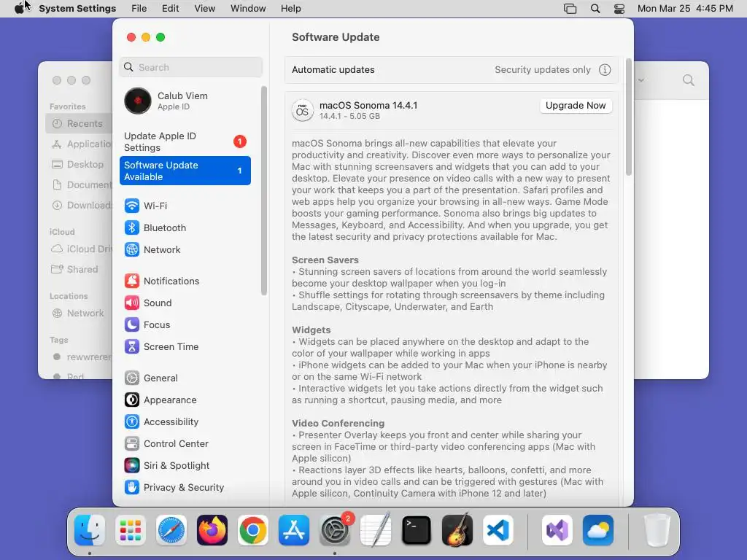Click the 'Video Conferencing' heading text
This screenshot has width=747, height=560.
[x=338, y=424]
